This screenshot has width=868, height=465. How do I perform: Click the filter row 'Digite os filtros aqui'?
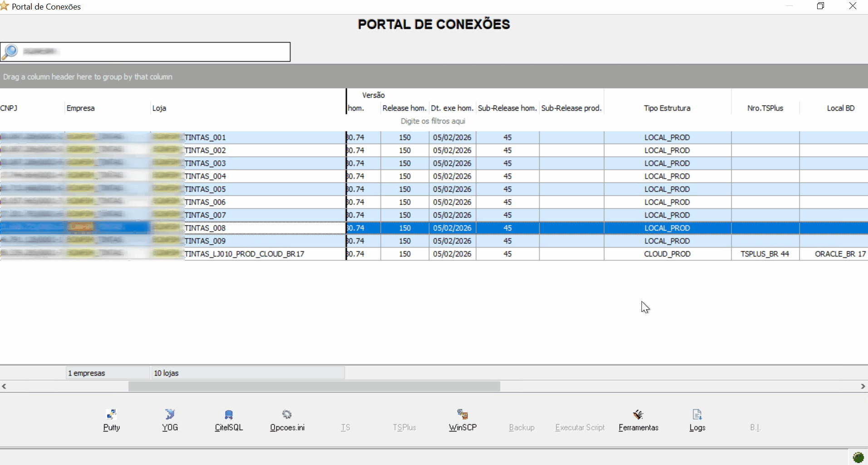[433, 121]
